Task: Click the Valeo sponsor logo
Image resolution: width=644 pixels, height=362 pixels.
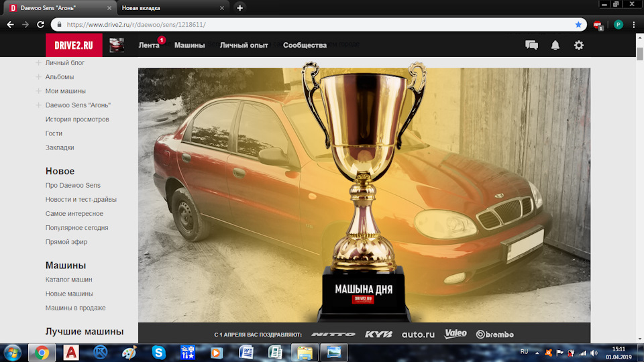Action: 455,334
